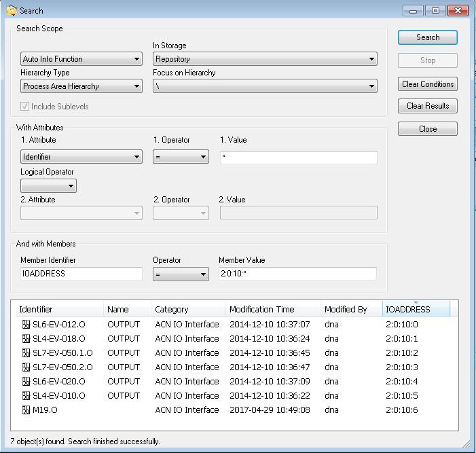Viewport: 476px width, 453px height.
Task: Select the SL7-EV-050.2.O identifier
Action: click(x=62, y=367)
